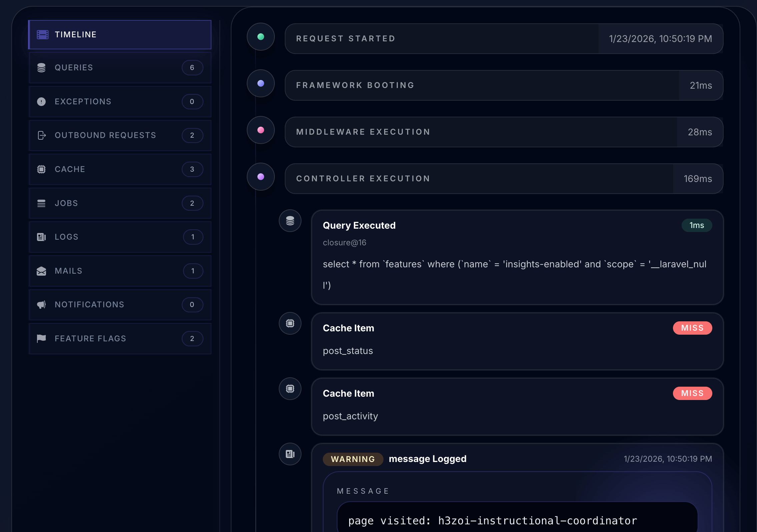The height and width of the screenshot is (532, 757).
Task: Click the Exceptions alert icon
Action: (x=41, y=101)
